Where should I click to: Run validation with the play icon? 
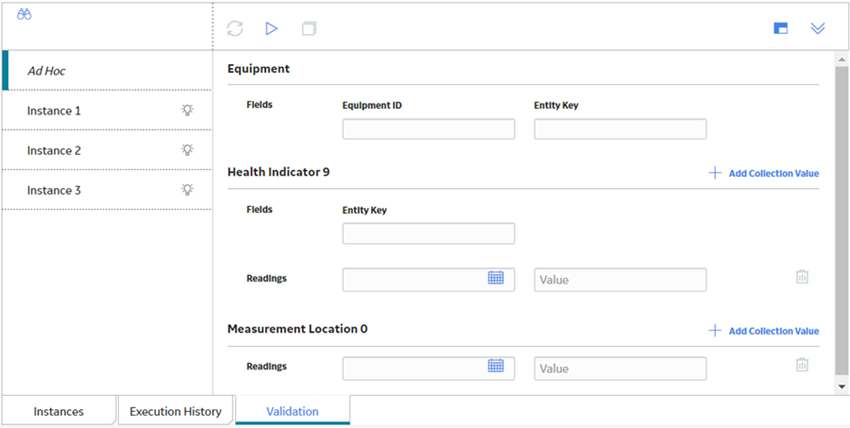coord(272,29)
